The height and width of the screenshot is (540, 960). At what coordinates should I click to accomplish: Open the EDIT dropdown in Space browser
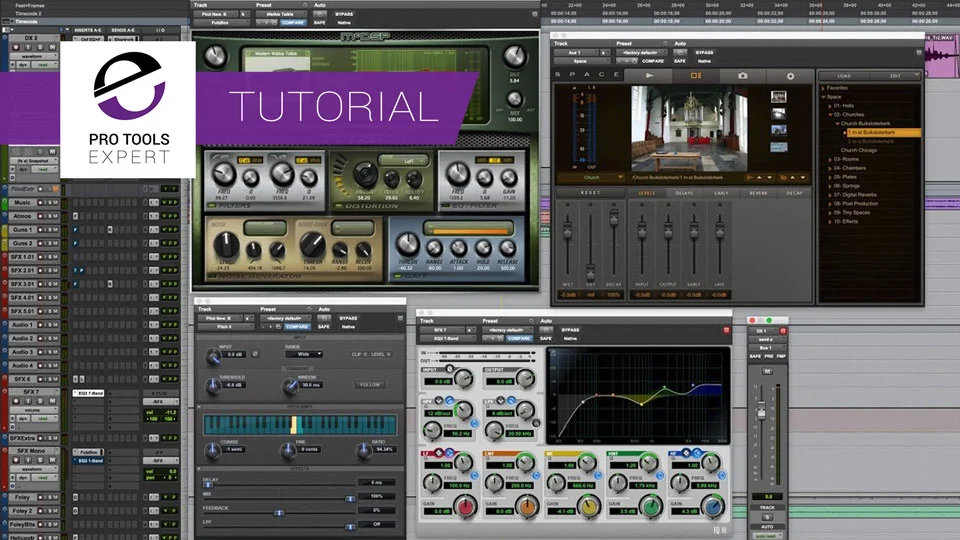coord(895,76)
